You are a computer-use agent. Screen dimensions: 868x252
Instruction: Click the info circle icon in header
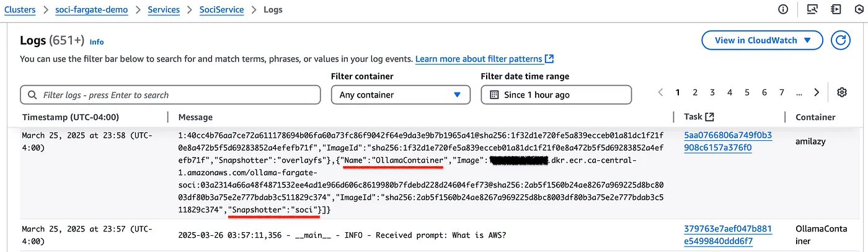coord(783,9)
